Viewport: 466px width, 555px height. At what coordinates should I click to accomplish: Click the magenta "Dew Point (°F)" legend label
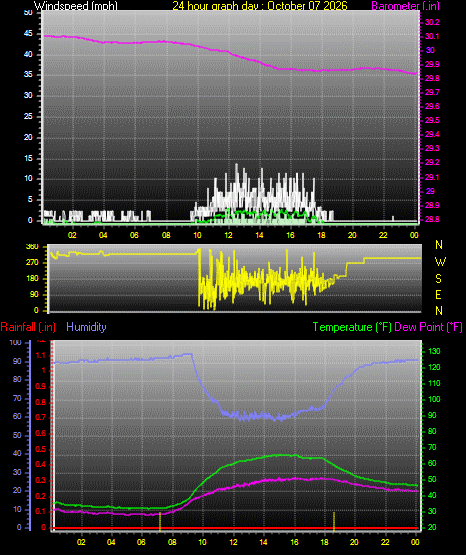click(428, 327)
